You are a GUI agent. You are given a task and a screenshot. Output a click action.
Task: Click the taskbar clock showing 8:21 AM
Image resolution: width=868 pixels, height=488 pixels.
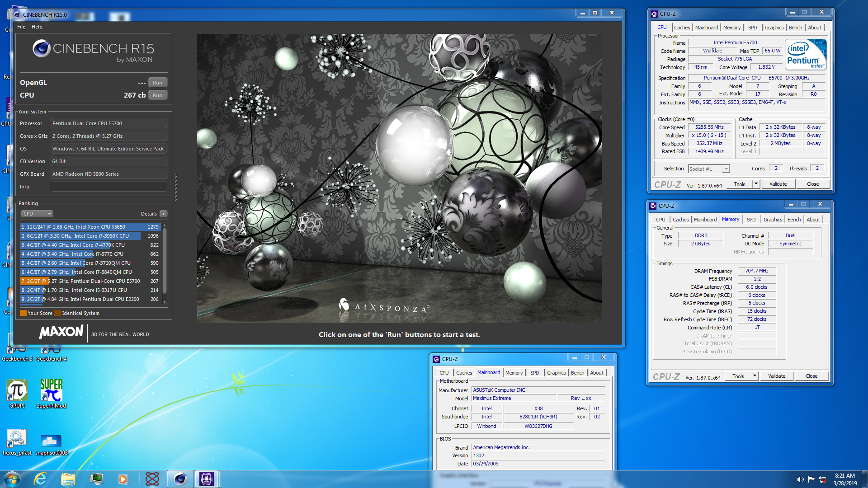(x=844, y=479)
